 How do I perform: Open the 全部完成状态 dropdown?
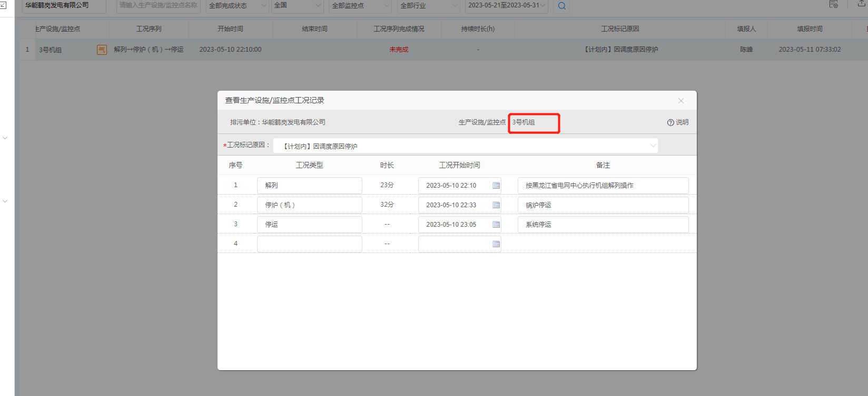point(238,6)
